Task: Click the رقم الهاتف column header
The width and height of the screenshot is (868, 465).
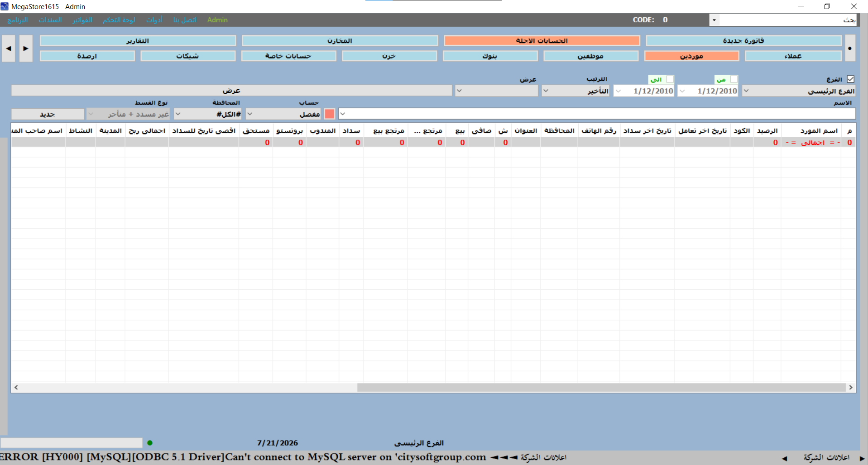Action: (599, 131)
